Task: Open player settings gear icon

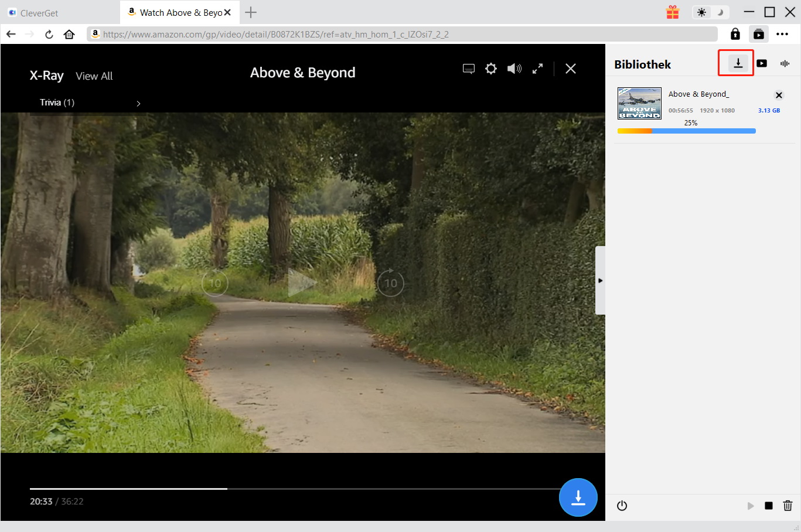Action: [491, 69]
